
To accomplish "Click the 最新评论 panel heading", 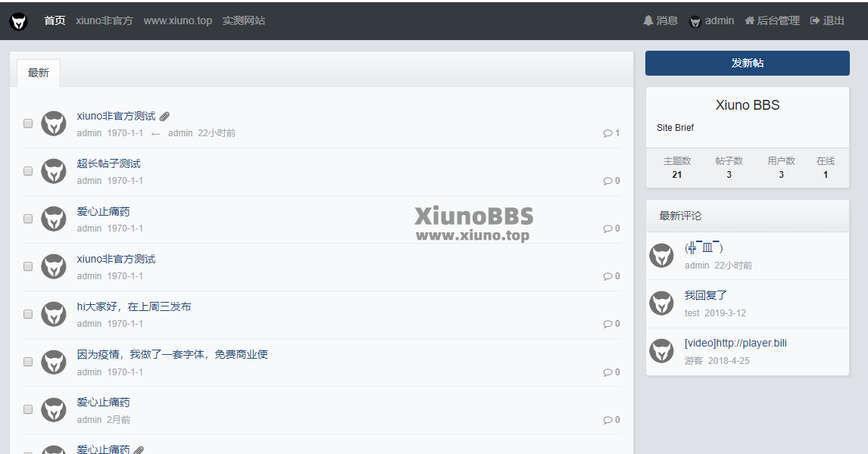I will click(x=680, y=216).
